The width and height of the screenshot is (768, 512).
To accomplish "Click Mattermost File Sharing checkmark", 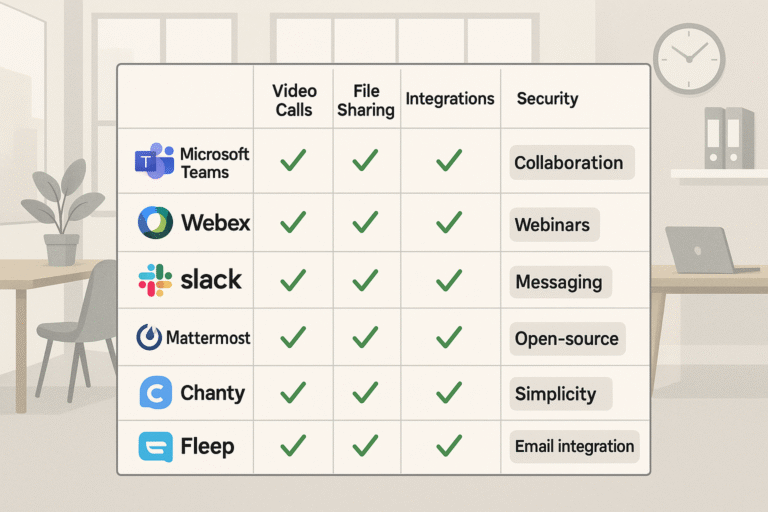I will (365, 337).
